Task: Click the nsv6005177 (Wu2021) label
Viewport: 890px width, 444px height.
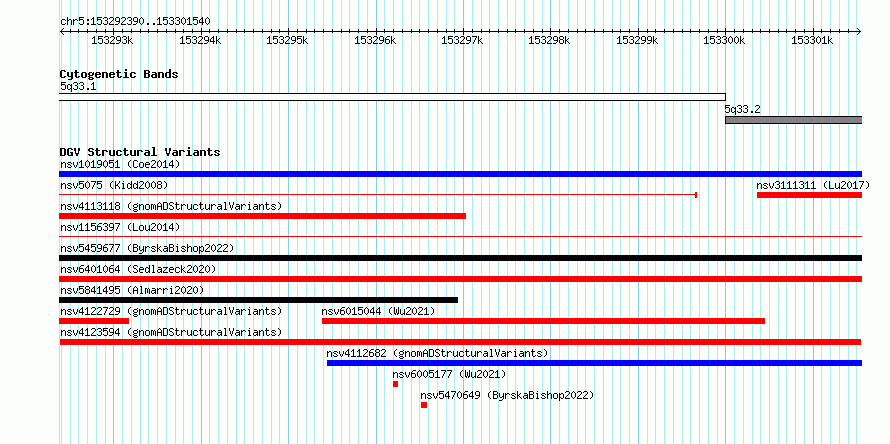Action: tap(449, 374)
